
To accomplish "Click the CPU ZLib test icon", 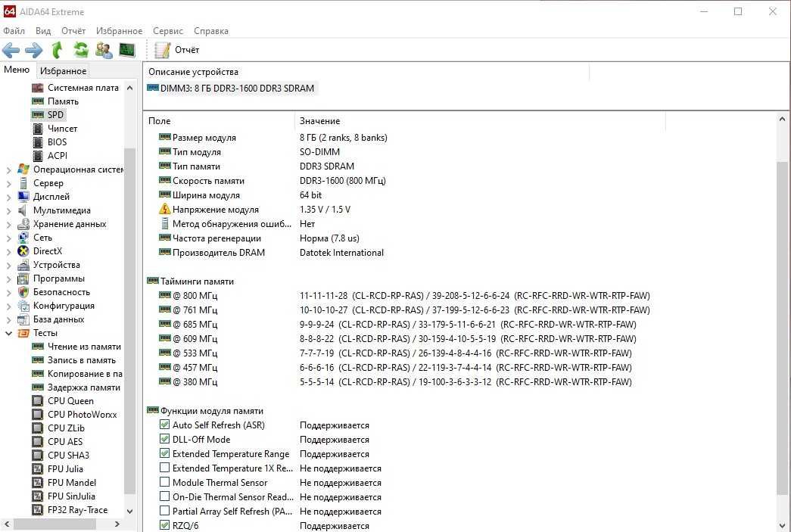I will coord(38,428).
